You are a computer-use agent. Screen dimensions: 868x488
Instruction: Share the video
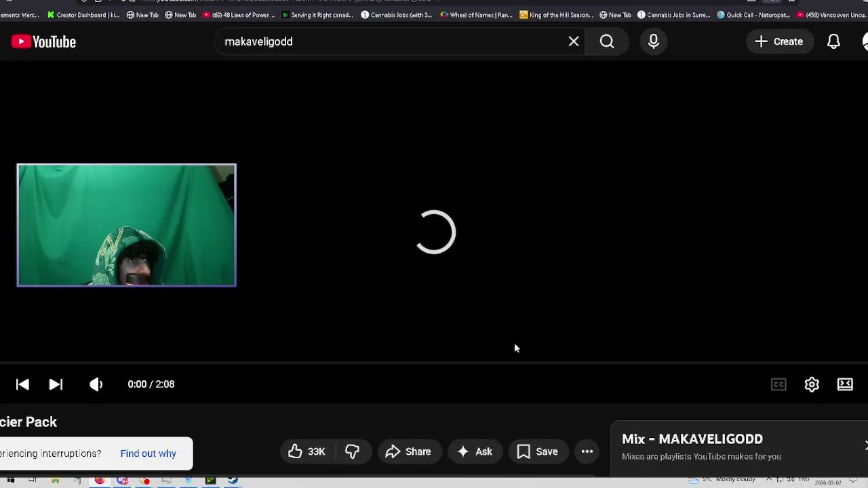click(409, 451)
